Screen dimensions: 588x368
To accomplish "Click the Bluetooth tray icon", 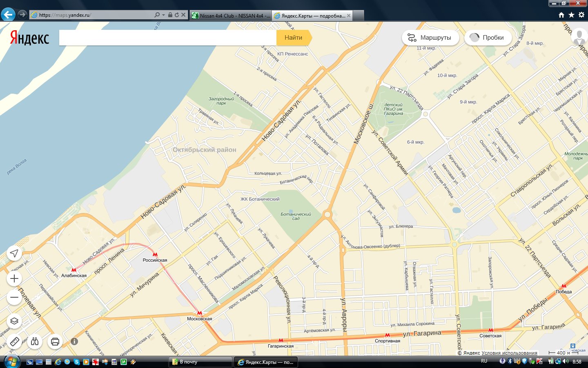I will [x=510, y=361].
